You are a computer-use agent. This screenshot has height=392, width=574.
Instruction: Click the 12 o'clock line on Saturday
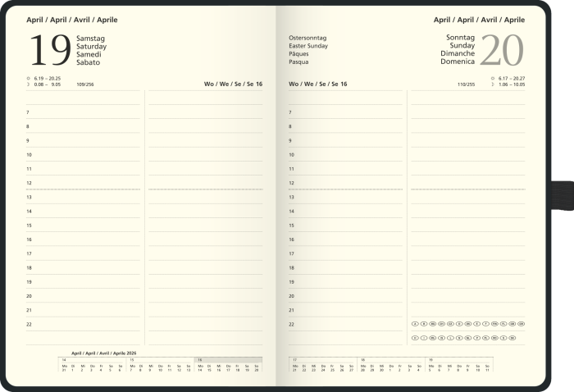(x=84, y=183)
